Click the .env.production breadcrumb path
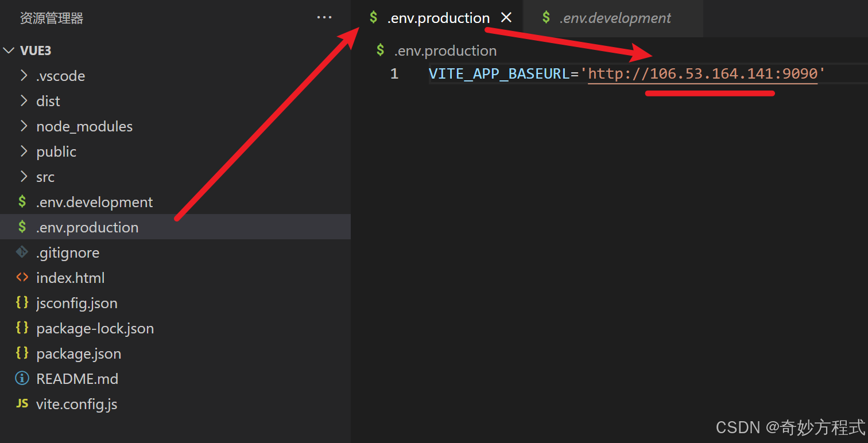 [445, 50]
